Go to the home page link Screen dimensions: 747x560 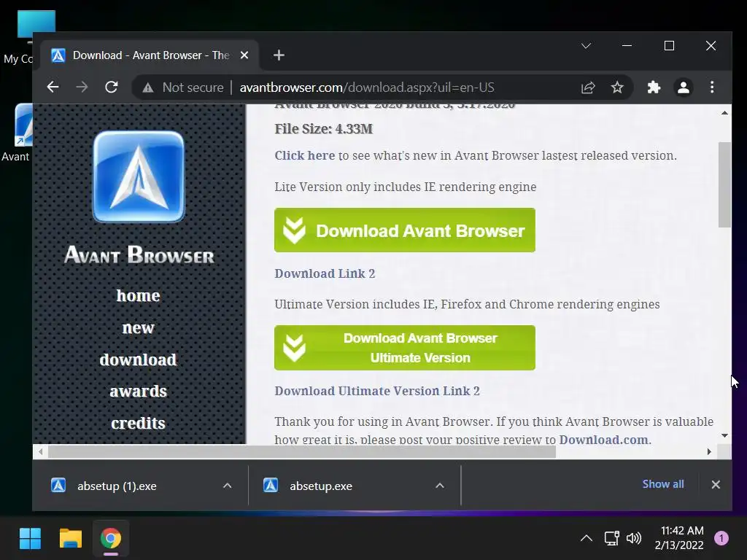(x=138, y=296)
